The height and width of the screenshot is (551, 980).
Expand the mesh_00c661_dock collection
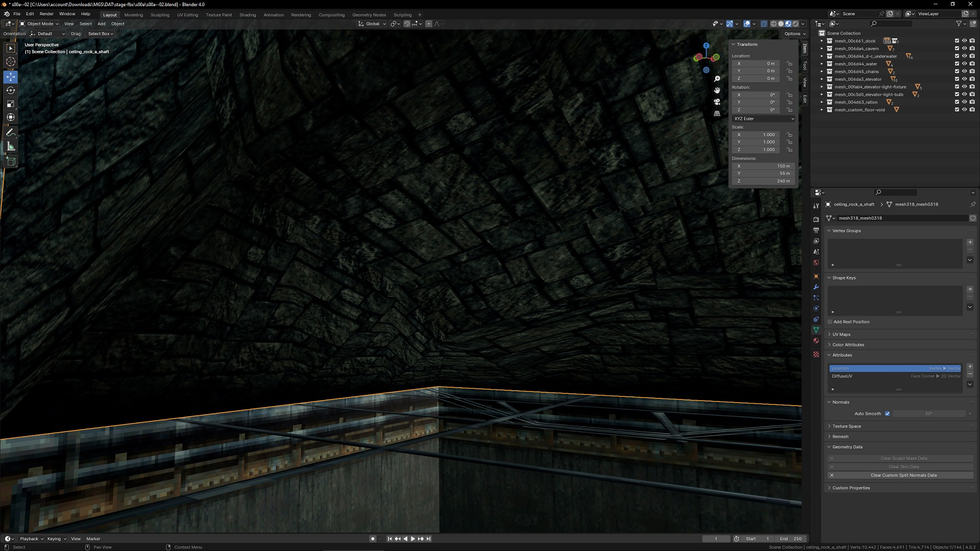coord(822,41)
